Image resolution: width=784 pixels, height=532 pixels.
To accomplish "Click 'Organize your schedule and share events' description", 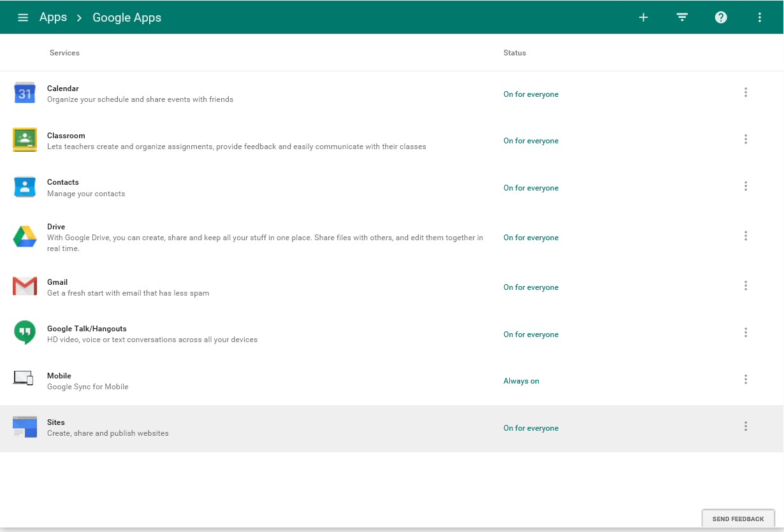I will (140, 99).
